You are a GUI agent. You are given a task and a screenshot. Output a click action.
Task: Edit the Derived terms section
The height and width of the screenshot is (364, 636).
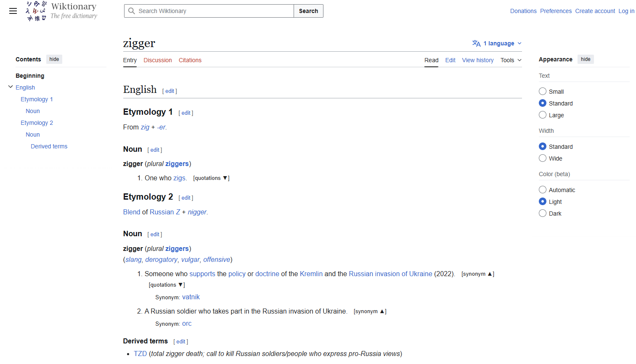pos(181,342)
